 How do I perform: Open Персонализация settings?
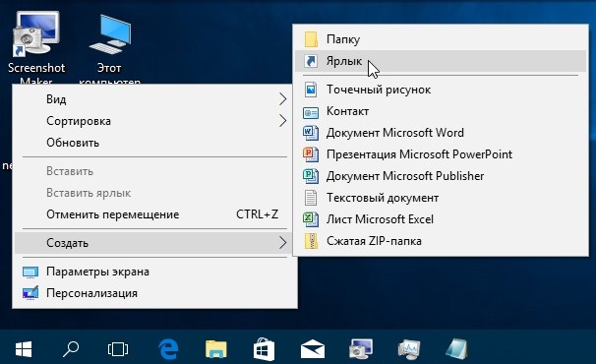[x=154, y=293]
